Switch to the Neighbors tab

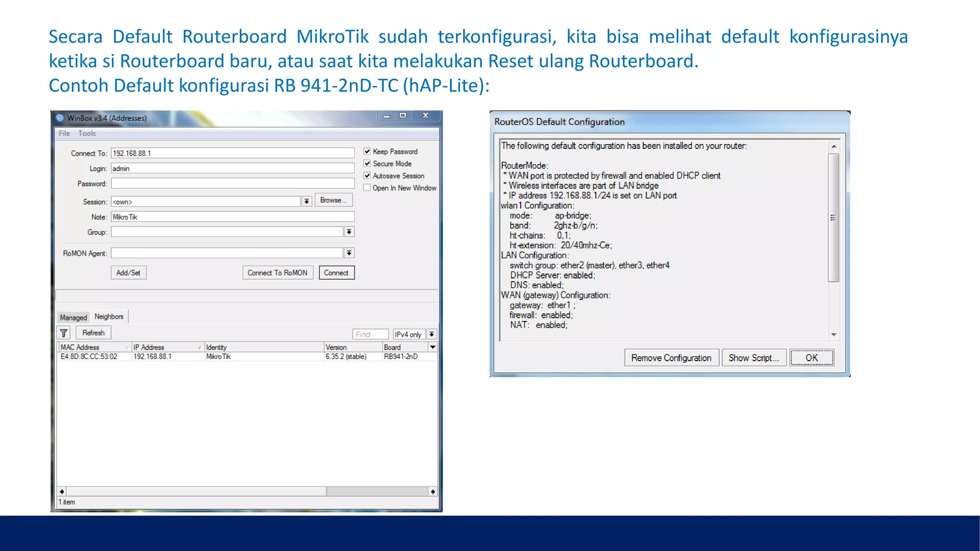[109, 316]
